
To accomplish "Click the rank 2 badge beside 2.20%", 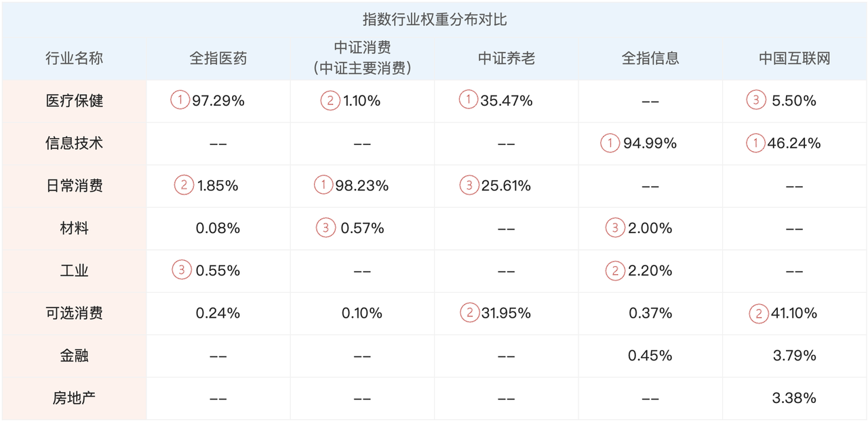I will (x=615, y=271).
